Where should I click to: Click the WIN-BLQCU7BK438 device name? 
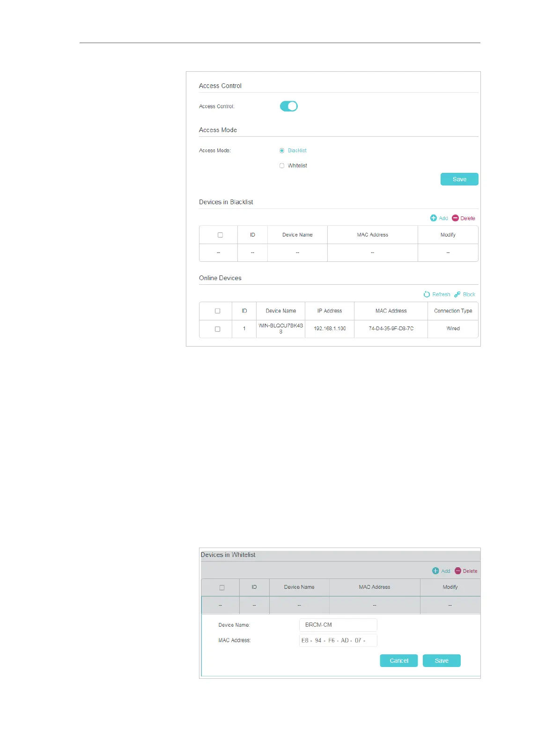(x=281, y=328)
